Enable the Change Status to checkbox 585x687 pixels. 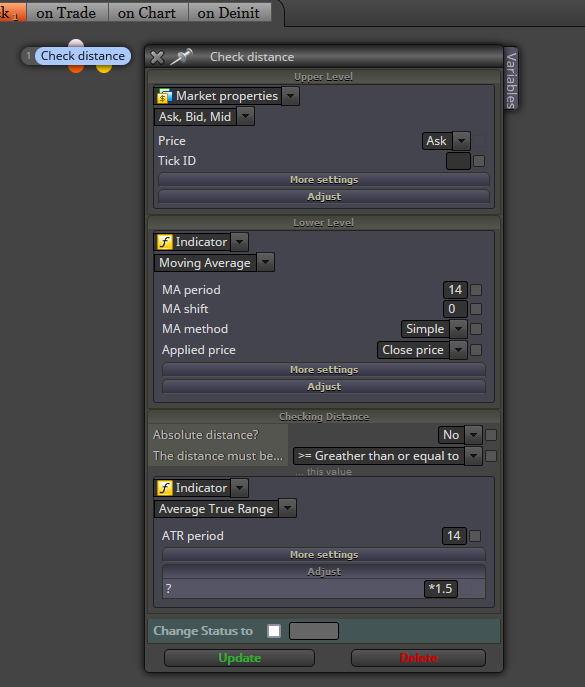pyautogui.click(x=274, y=631)
